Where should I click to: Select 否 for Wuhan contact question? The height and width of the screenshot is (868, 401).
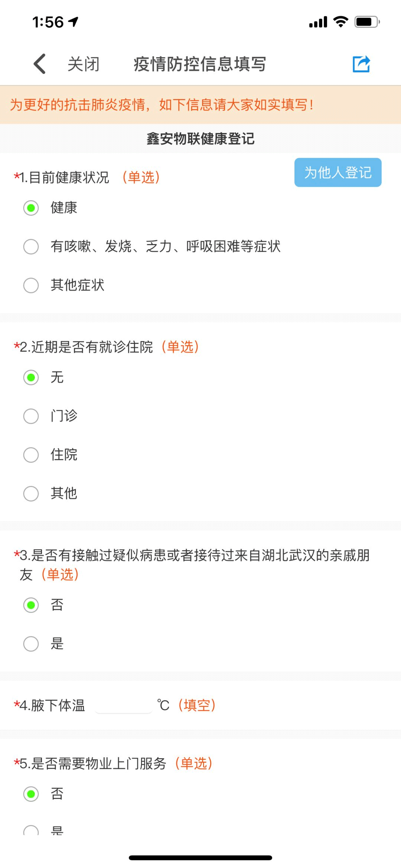pos(31,605)
